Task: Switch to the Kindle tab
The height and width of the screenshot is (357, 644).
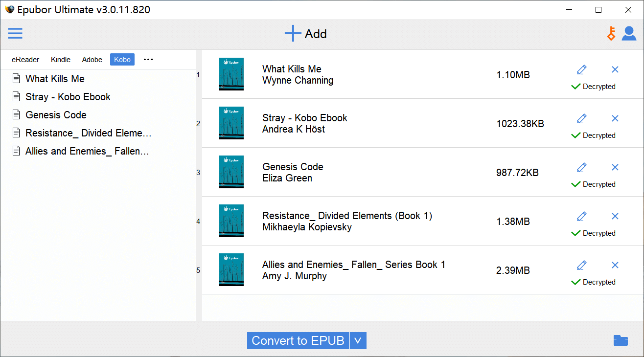Action: click(61, 60)
